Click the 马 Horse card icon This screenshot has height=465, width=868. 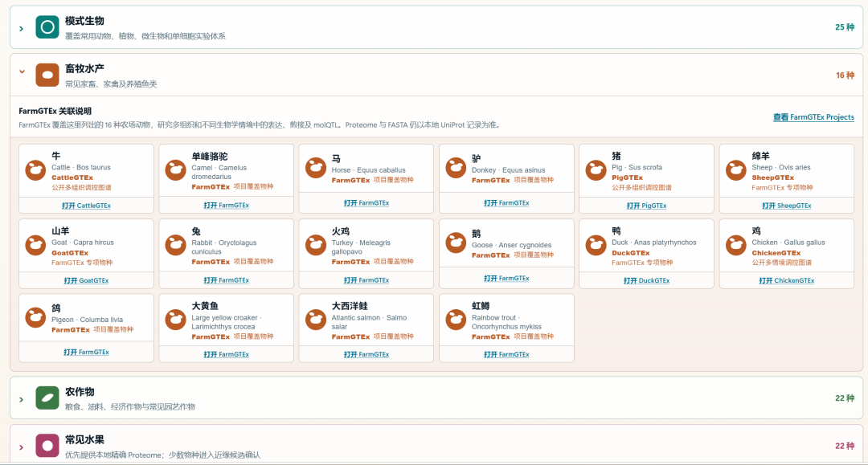[316, 168]
